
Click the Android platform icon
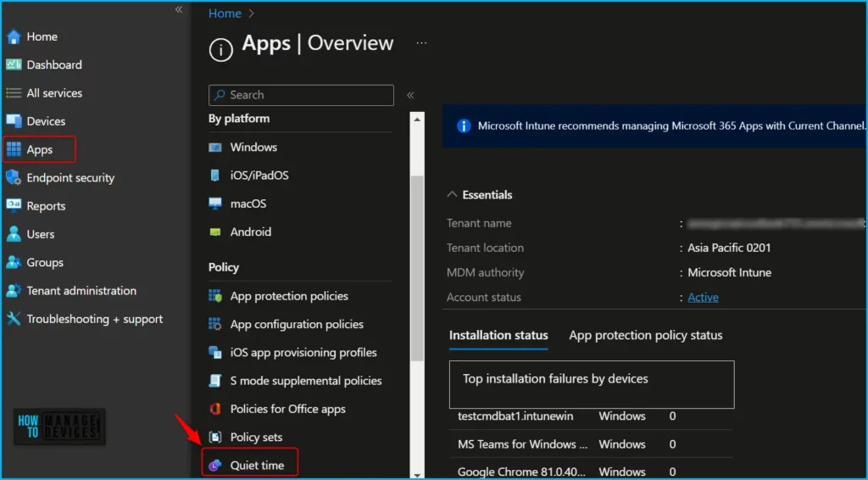215,232
